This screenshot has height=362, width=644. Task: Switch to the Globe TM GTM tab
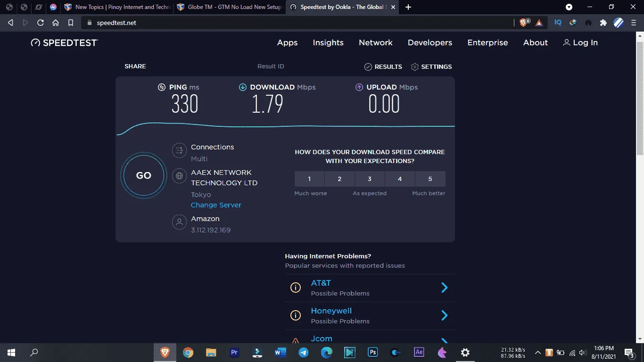pos(229,7)
